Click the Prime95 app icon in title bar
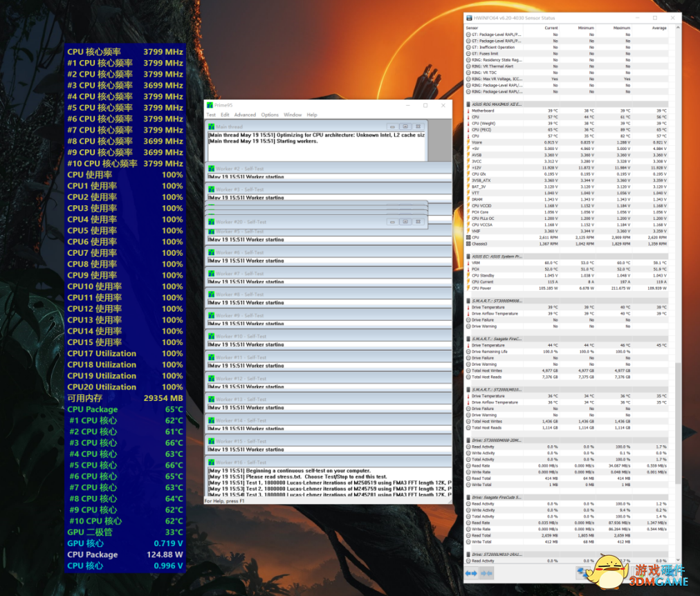The width and height of the screenshot is (700, 596). point(210,105)
